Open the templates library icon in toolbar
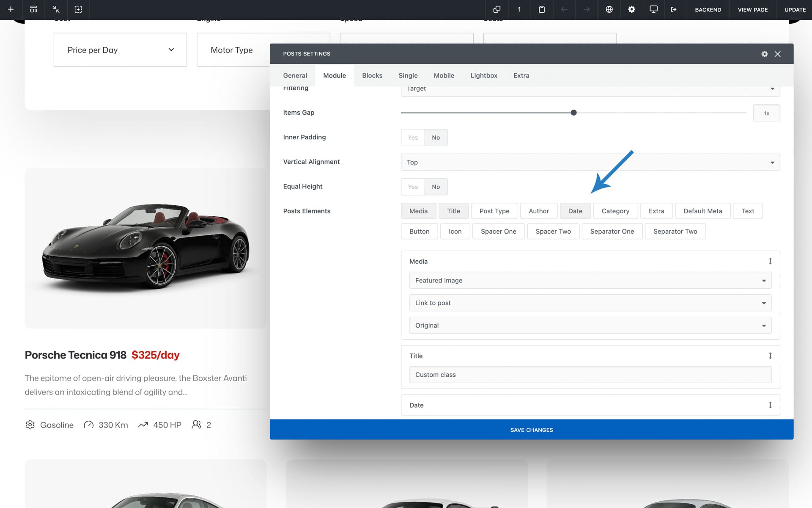812x508 pixels. tap(33, 9)
